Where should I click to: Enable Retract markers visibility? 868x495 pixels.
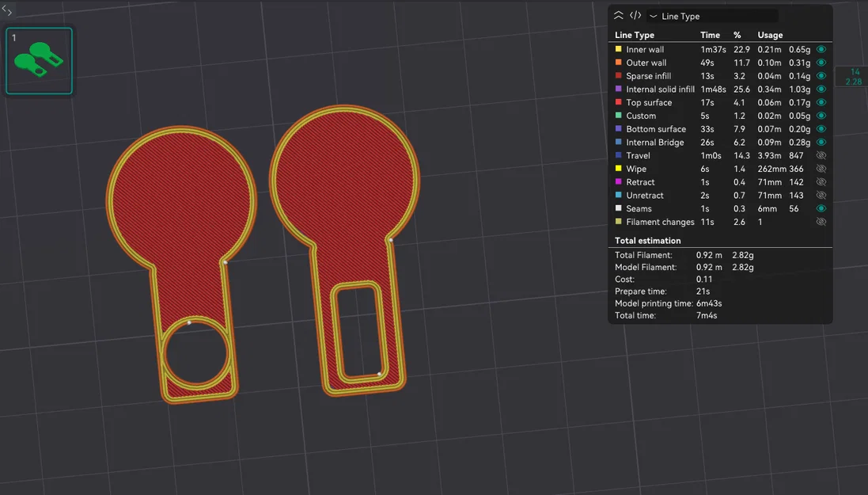tap(821, 182)
